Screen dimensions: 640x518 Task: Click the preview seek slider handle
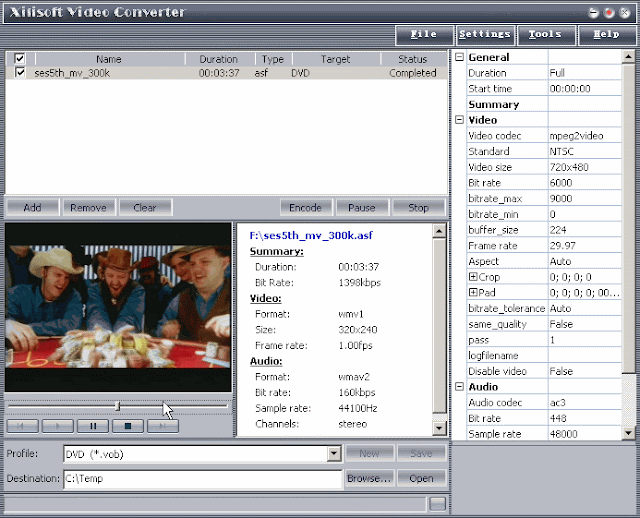click(118, 406)
